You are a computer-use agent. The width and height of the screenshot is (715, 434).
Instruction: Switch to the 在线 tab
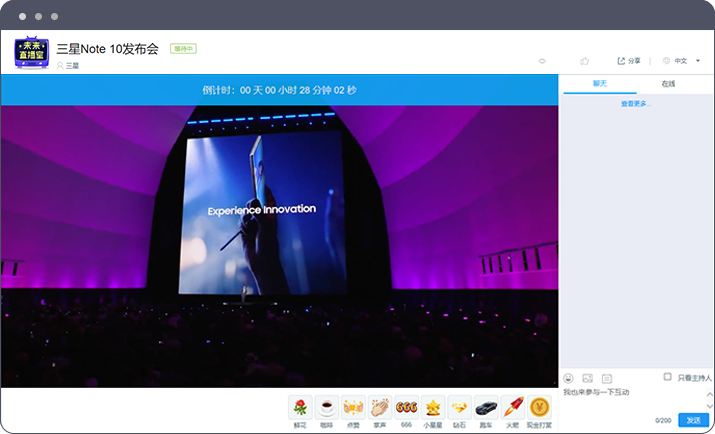coord(668,84)
